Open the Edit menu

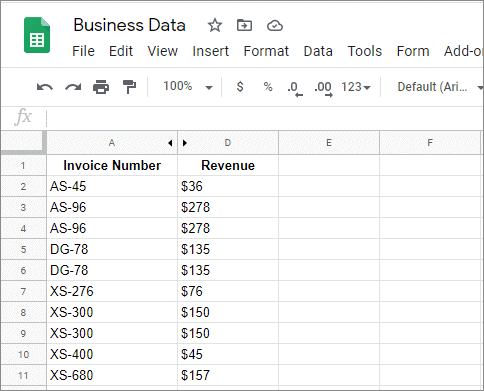tap(121, 51)
